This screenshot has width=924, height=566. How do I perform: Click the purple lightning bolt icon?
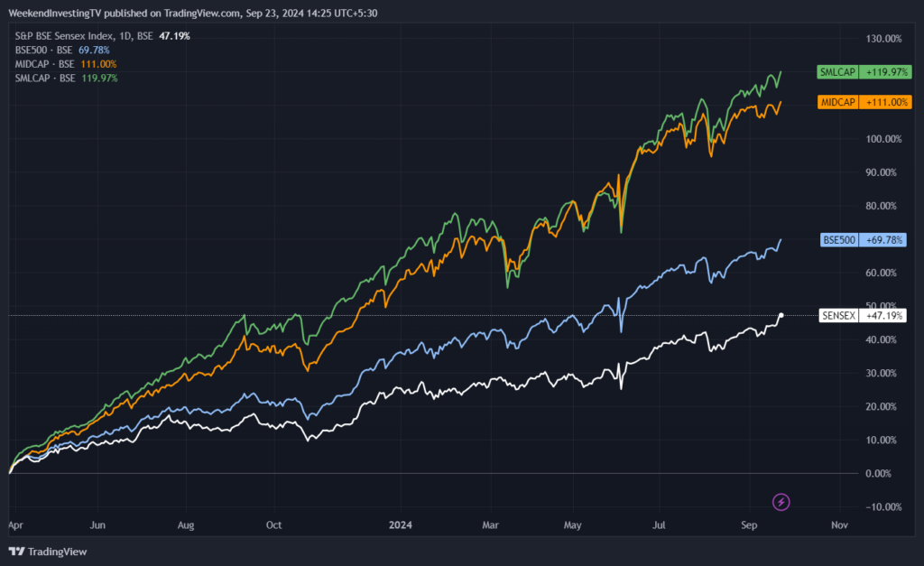point(781,502)
